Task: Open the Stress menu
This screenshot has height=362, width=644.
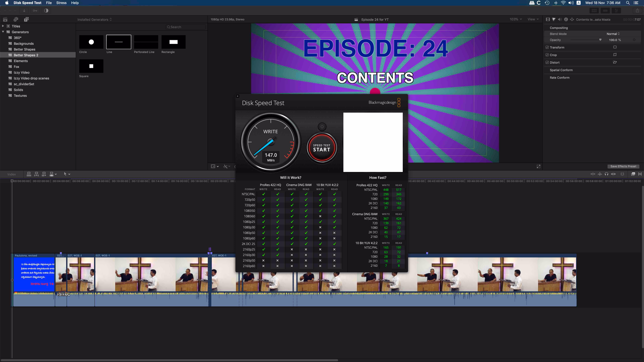Action: (61, 3)
